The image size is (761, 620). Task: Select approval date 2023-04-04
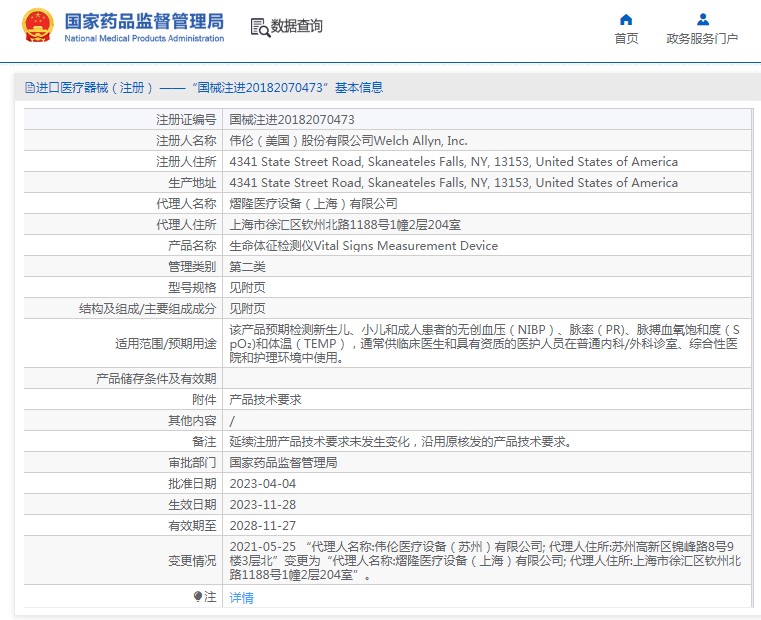point(263,484)
